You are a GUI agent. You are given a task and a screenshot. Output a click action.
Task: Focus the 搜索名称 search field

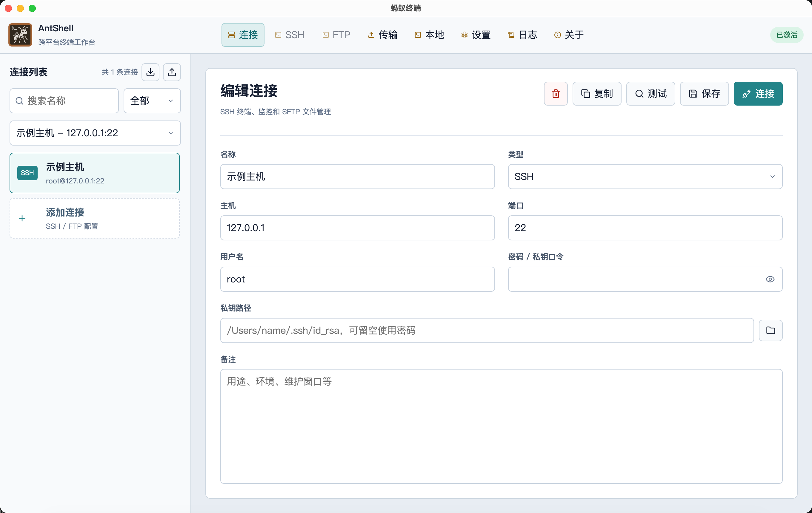[64, 101]
